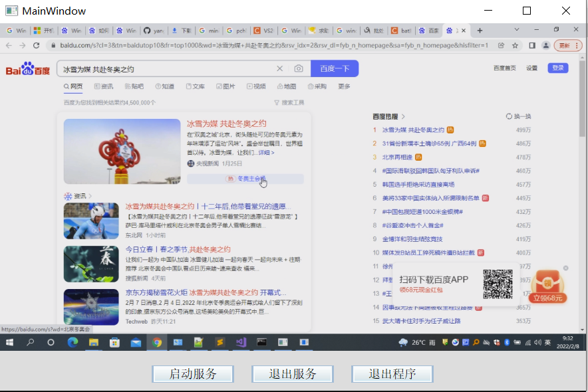Click the 立领68元 red envelope
The image size is (588, 392).
click(x=548, y=287)
